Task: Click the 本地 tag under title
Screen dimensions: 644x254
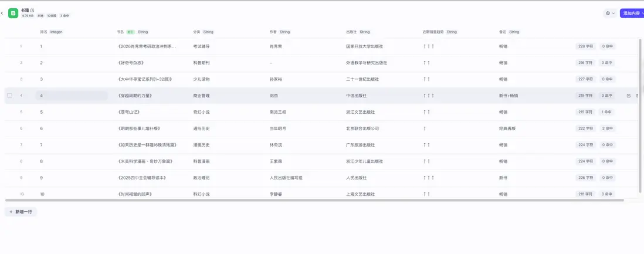Action: tap(40, 16)
